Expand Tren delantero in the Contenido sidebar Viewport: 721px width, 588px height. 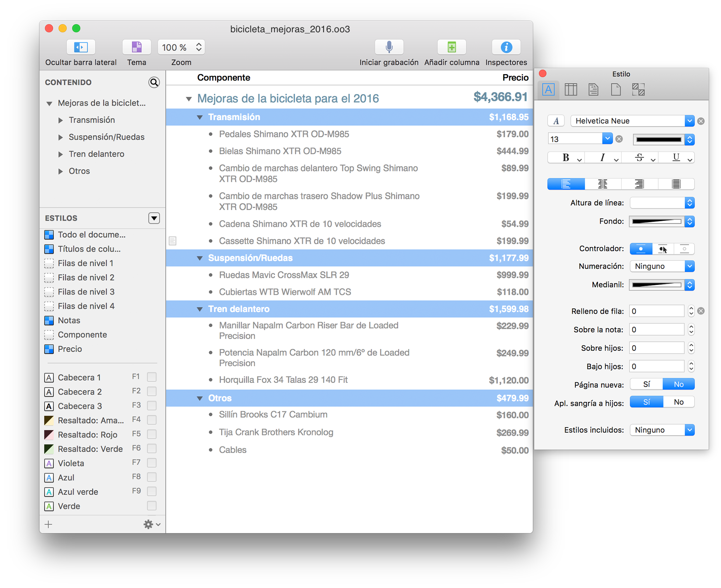pos(61,154)
